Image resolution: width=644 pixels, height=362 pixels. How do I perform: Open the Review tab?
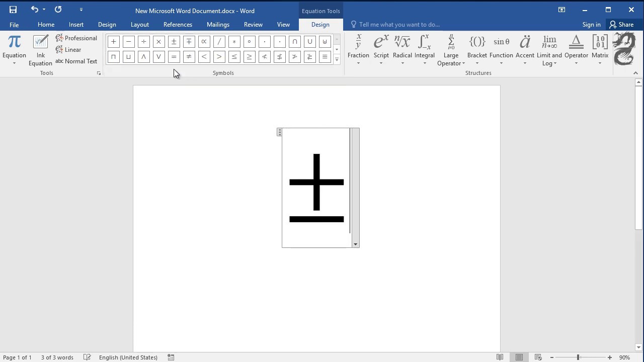pos(253,25)
